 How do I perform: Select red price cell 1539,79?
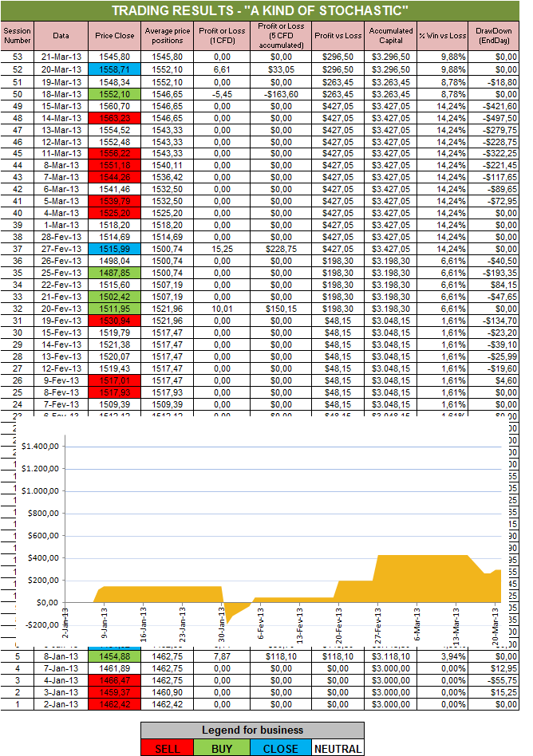pos(114,201)
